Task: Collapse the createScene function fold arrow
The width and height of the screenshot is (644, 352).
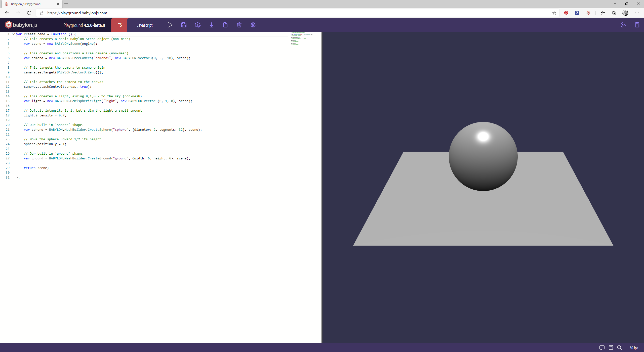Action: point(13,34)
